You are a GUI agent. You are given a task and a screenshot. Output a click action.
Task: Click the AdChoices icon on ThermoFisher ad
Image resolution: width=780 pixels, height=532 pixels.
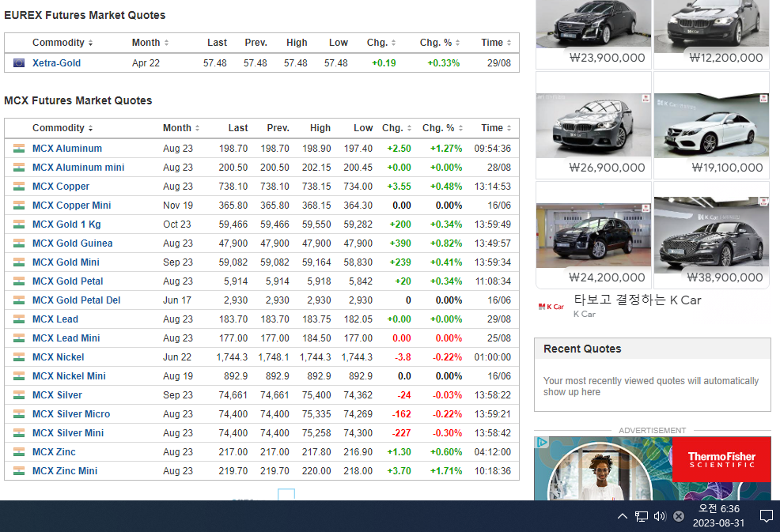coord(542,442)
